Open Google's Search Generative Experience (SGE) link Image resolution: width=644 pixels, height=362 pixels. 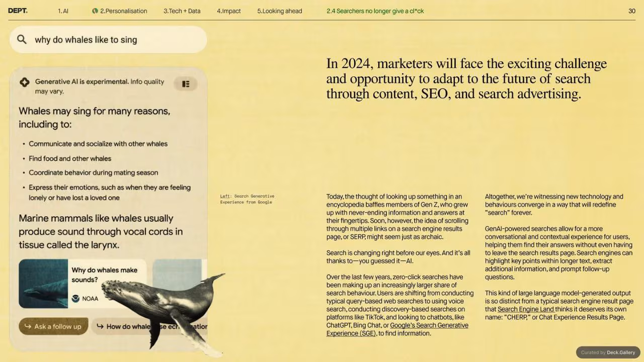(397, 329)
